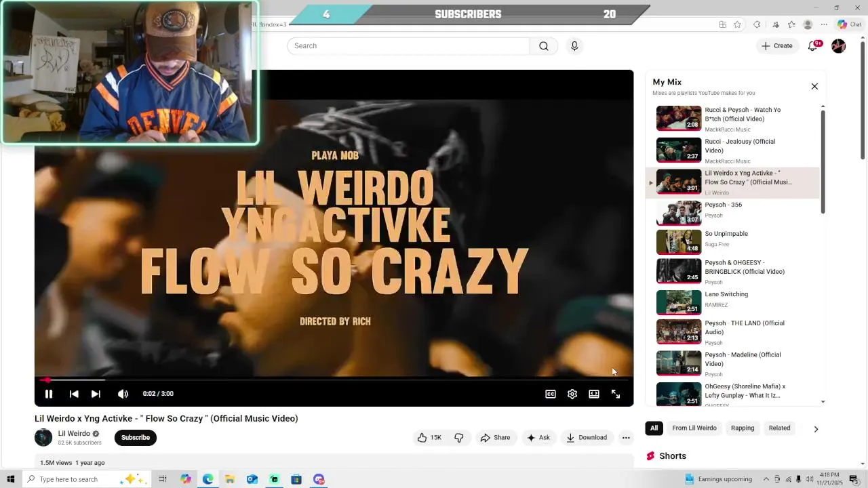Image resolution: width=868 pixels, height=488 pixels.
Task: Open So Unpimpable by Suga Free
Action: coord(732,241)
